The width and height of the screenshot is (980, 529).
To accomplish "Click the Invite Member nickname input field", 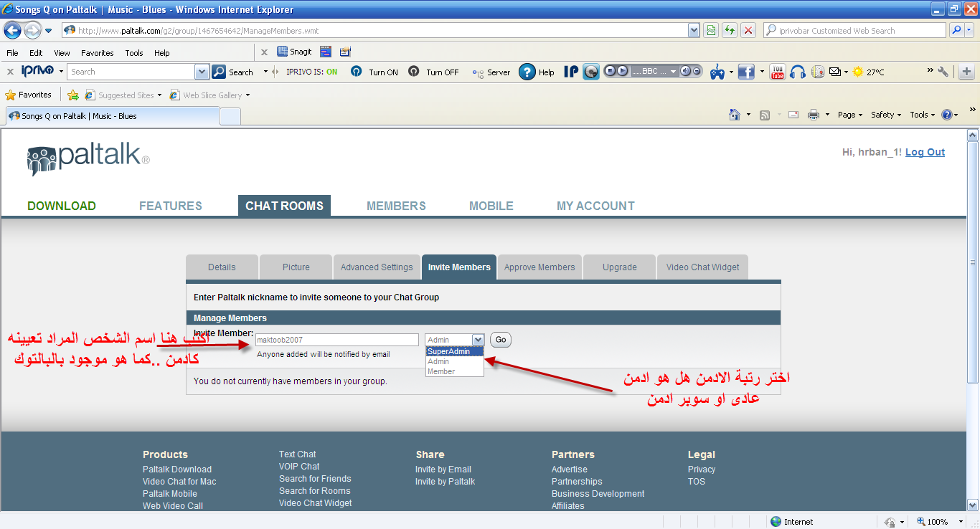I will [337, 340].
